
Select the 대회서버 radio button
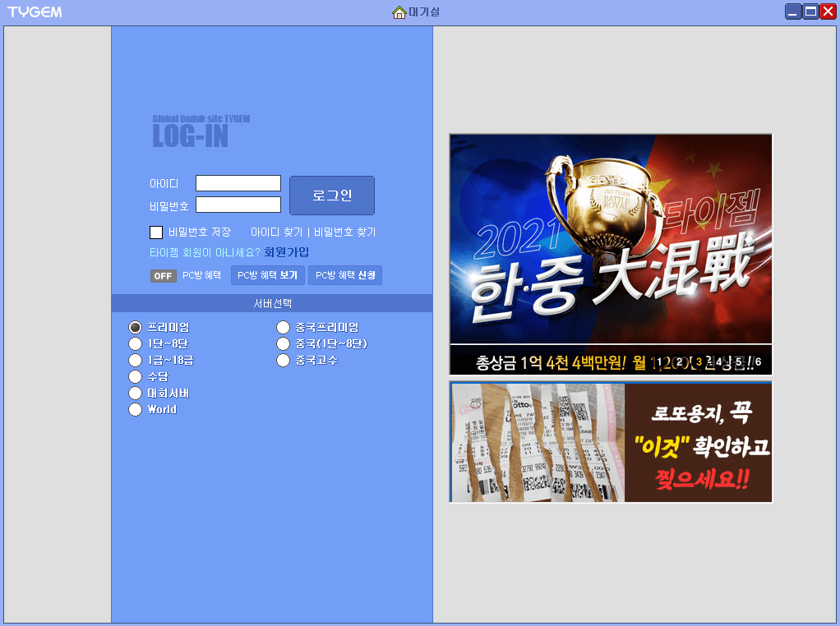tap(135, 393)
